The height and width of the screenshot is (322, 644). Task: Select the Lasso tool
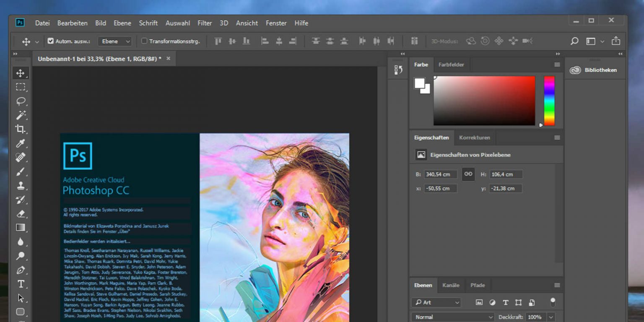tap(20, 101)
